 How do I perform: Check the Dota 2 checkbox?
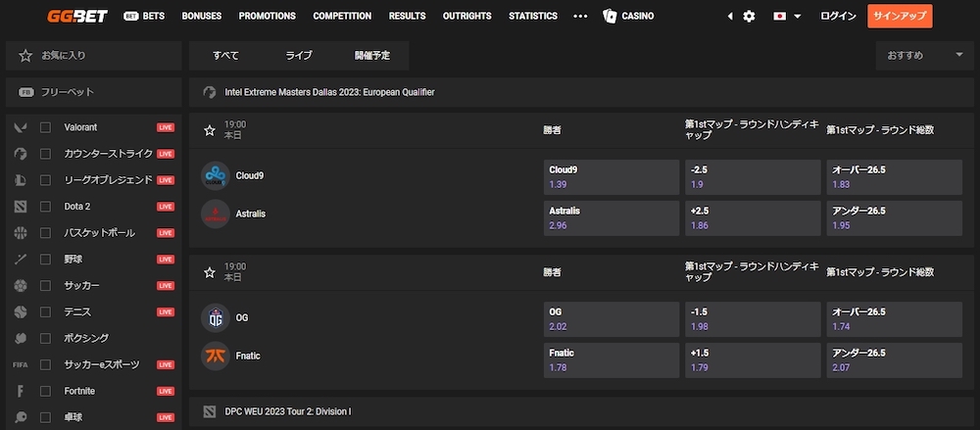(46, 207)
